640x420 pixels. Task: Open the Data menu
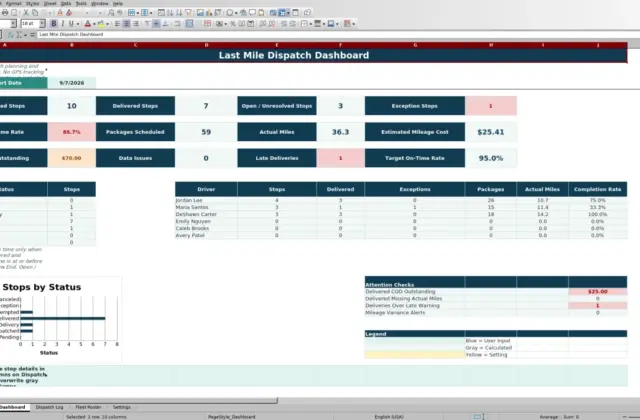pyautogui.click(x=66, y=3)
